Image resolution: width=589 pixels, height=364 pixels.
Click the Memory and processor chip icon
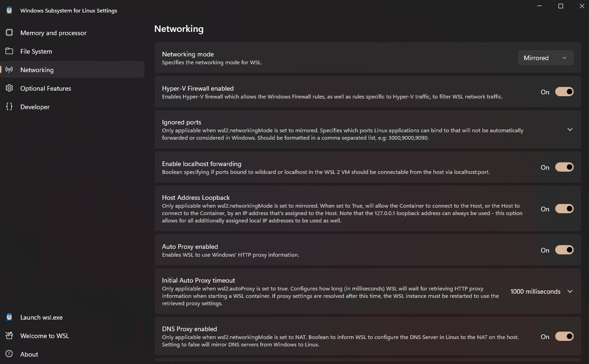[9, 33]
